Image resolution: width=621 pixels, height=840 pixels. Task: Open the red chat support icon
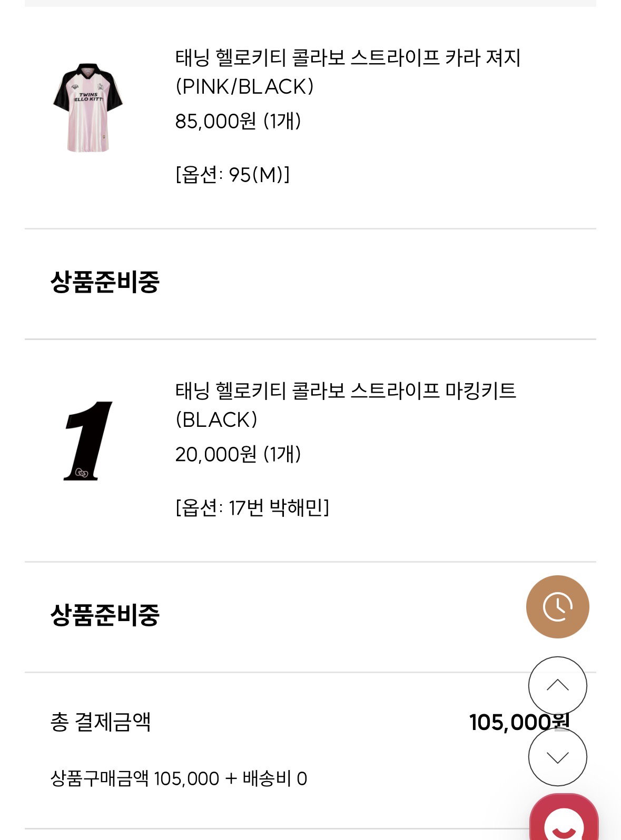[564, 817]
